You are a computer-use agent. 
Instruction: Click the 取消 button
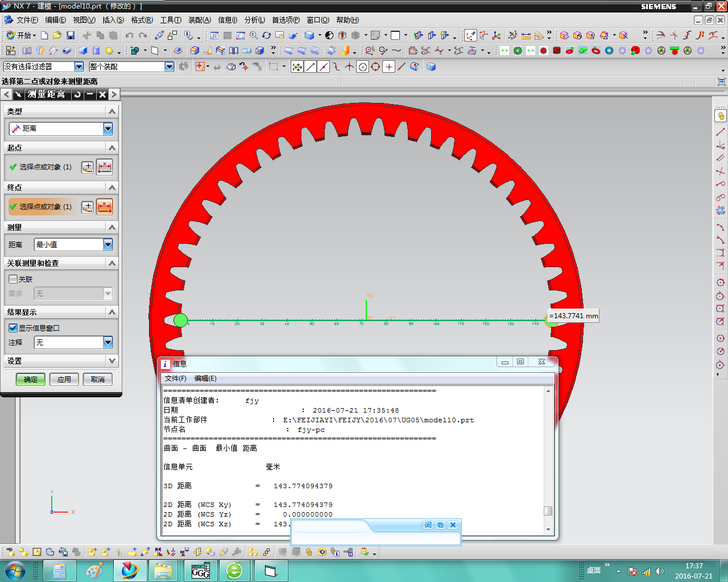(x=98, y=379)
